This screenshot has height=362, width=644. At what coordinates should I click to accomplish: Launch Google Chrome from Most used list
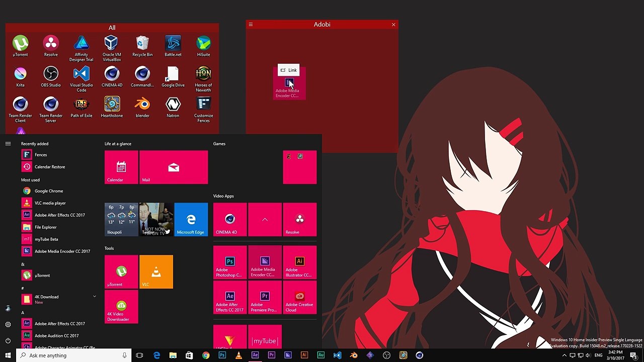click(x=58, y=191)
